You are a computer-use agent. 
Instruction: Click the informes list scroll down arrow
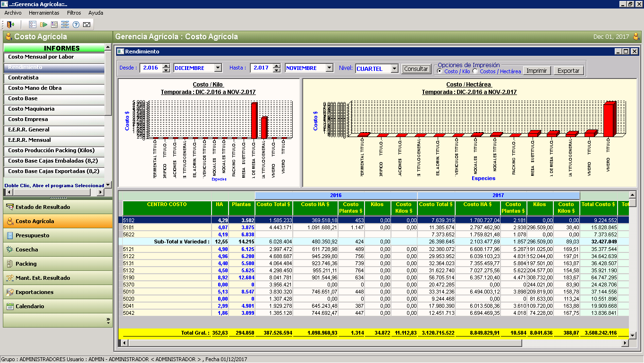click(x=108, y=185)
